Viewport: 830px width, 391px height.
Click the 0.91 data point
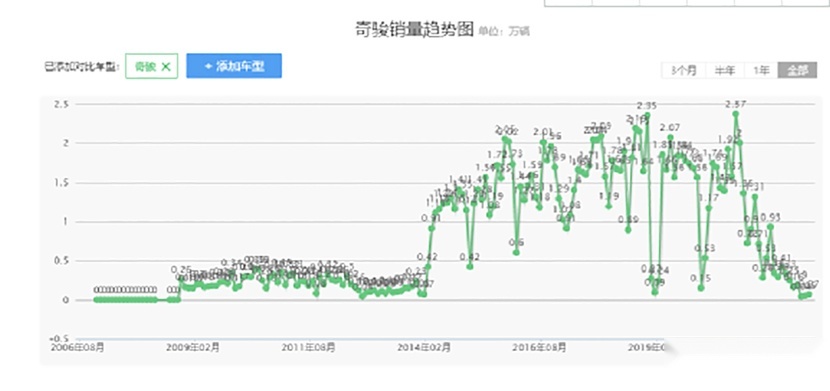coord(431,228)
